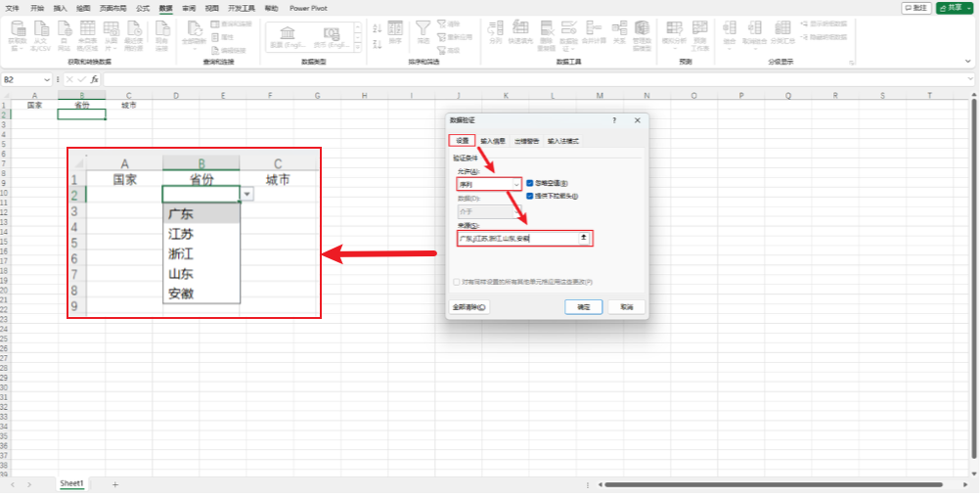Add a new sheet with plus button
980x498 pixels.
coord(115,484)
